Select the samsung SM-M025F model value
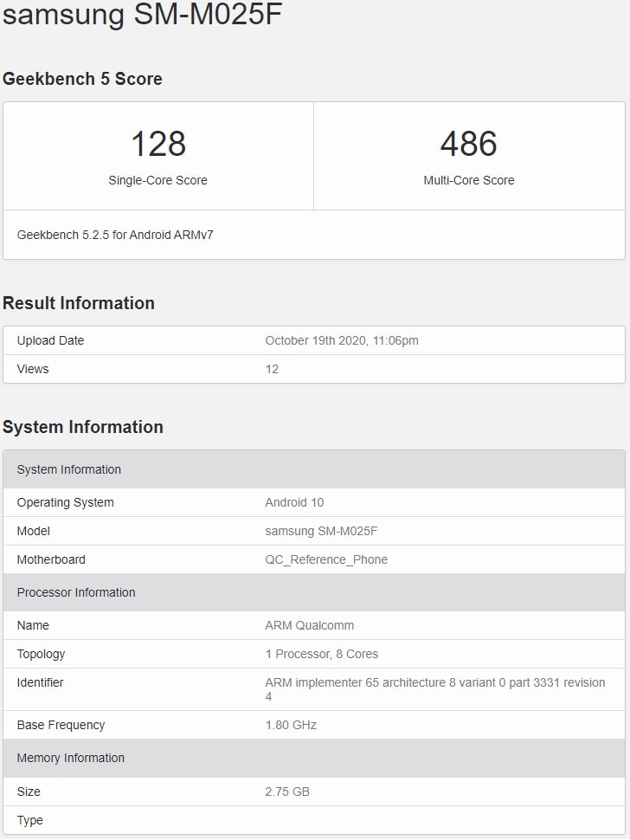 321,531
